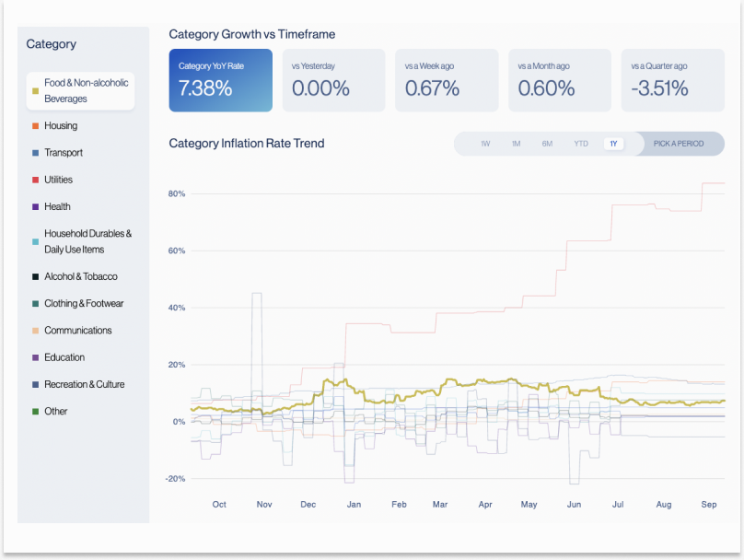Open the Clothing & Footwear category
This screenshot has width=744, height=560.
pos(83,303)
